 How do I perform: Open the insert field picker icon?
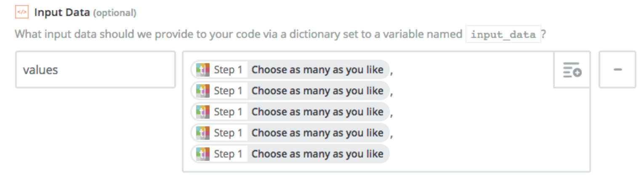572,69
